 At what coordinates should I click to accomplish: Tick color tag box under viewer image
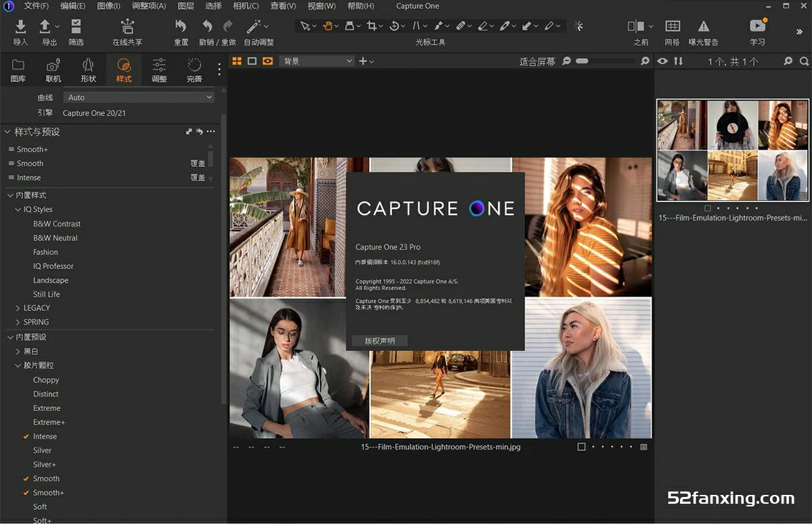tap(581, 447)
